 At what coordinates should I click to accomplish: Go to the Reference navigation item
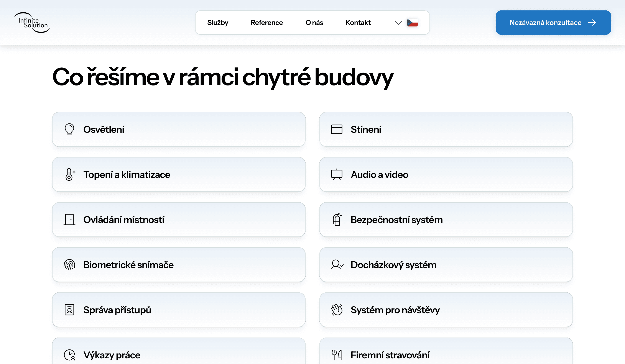pos(267,23)
